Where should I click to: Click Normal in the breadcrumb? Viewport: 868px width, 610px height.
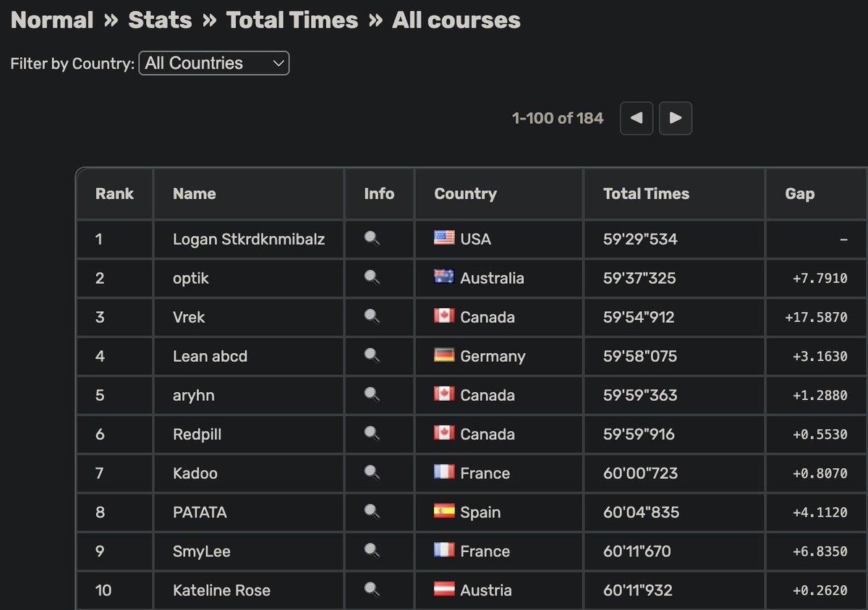pyautogui.click(x=52, y=20)
